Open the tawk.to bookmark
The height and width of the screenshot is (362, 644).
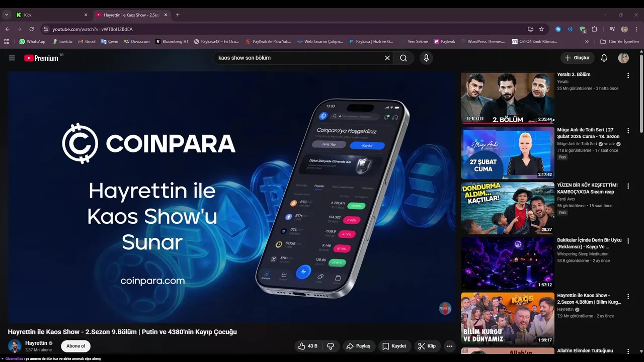[62, 42]
